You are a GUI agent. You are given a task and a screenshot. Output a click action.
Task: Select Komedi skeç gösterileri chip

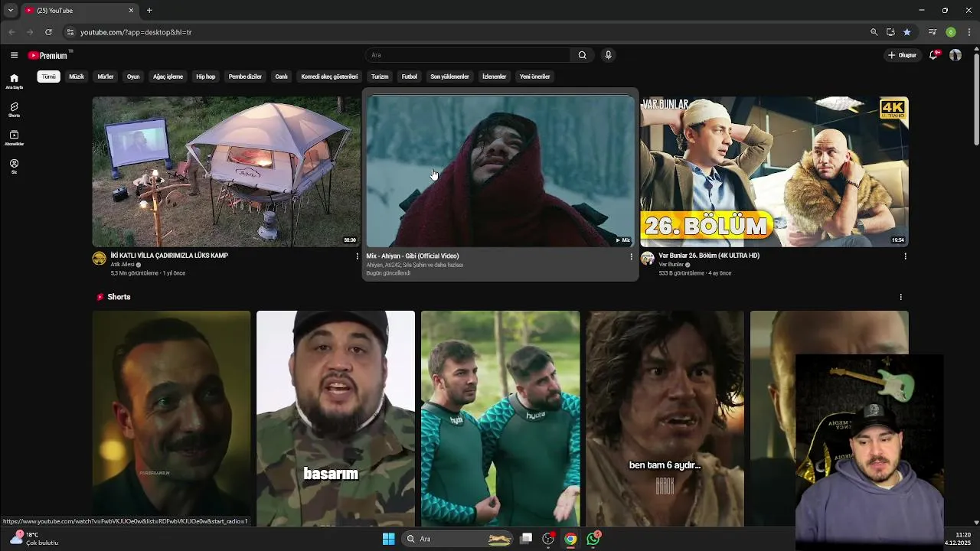tap(329, 77)
